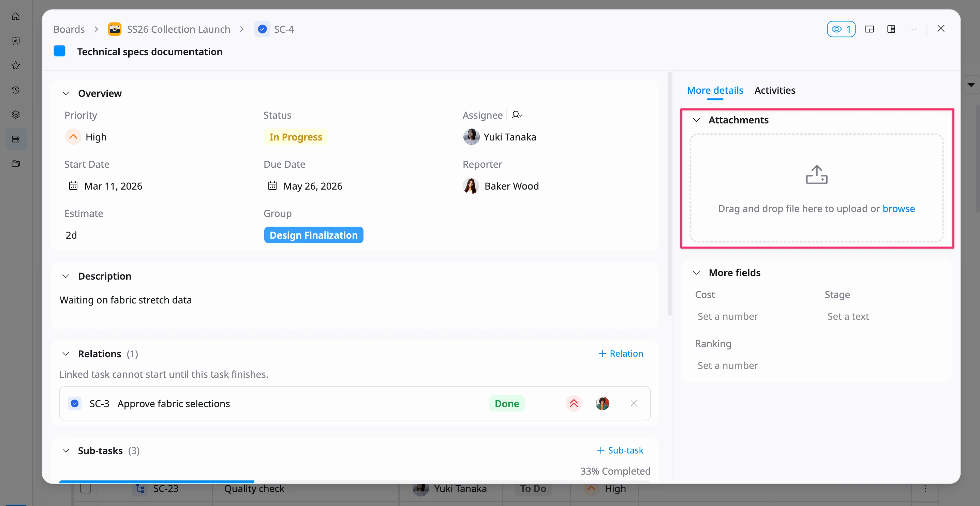980x506 pixels.
Task: Click the Done status on SC-3
Action: tap(507, 403)
